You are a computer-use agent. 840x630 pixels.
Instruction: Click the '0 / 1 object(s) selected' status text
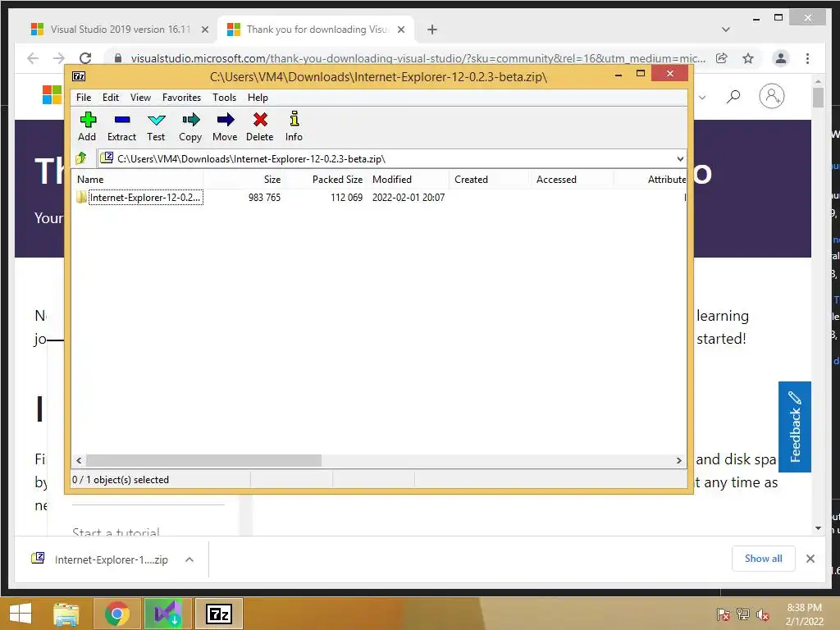tap(121, 479)
